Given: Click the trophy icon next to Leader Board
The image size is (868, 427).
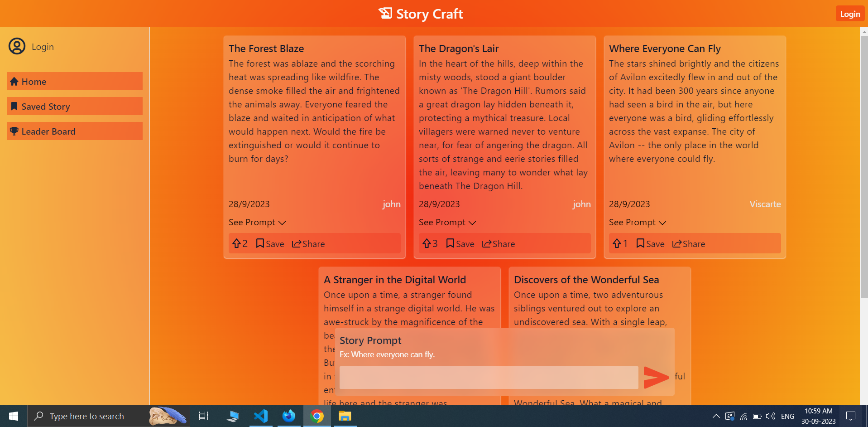Looking at the screenshot, I should click(x=14, y=131).
